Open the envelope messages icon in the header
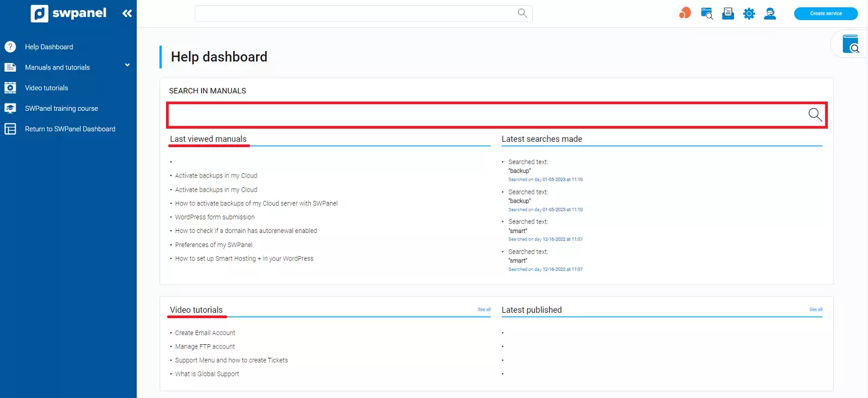Image resolution: width=868 pixels, height=398 pixels. (728, 14)
